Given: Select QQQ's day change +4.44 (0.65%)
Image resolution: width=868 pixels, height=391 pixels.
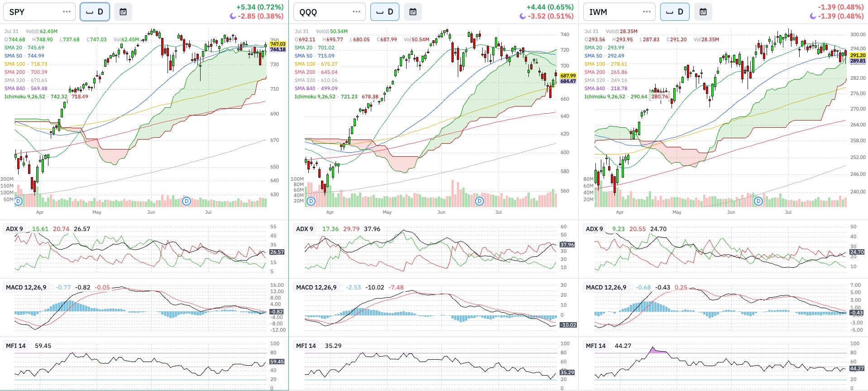Looking at the screenshot, I should [x=550, y=7].
